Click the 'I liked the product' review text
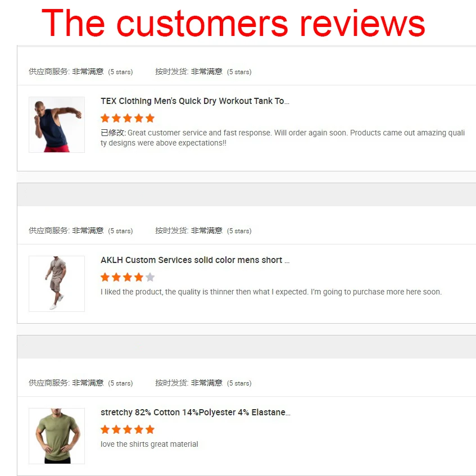Screen dimensions: 476x476 (x=271, y=292)
